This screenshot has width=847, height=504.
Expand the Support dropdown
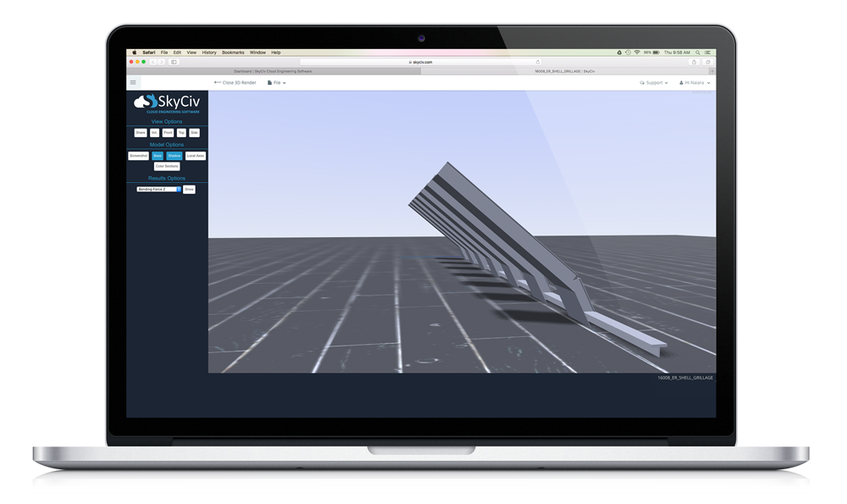coord(654,83)
